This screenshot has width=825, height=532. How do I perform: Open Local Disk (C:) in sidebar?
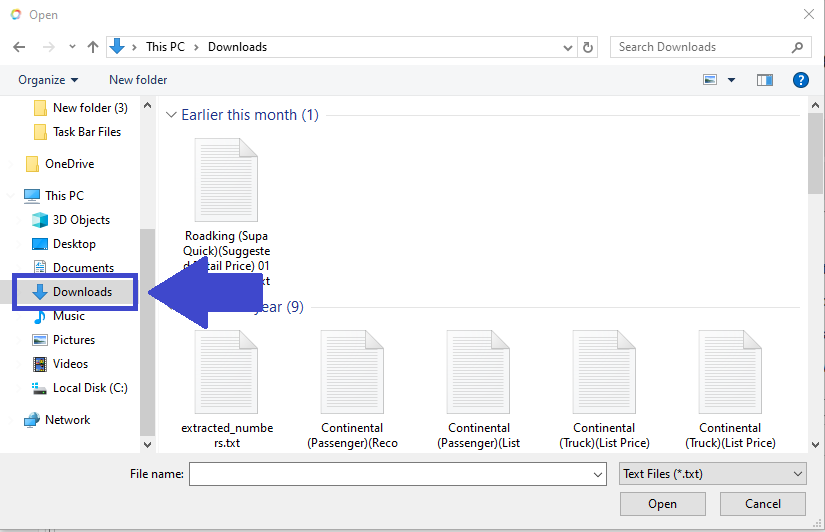(79, 388)
